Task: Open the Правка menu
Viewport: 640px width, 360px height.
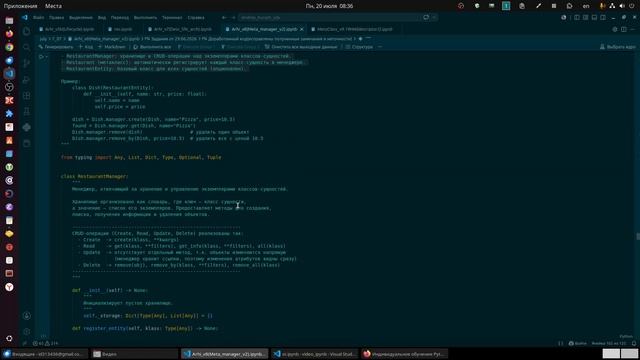Action: [x=56, y=18]
